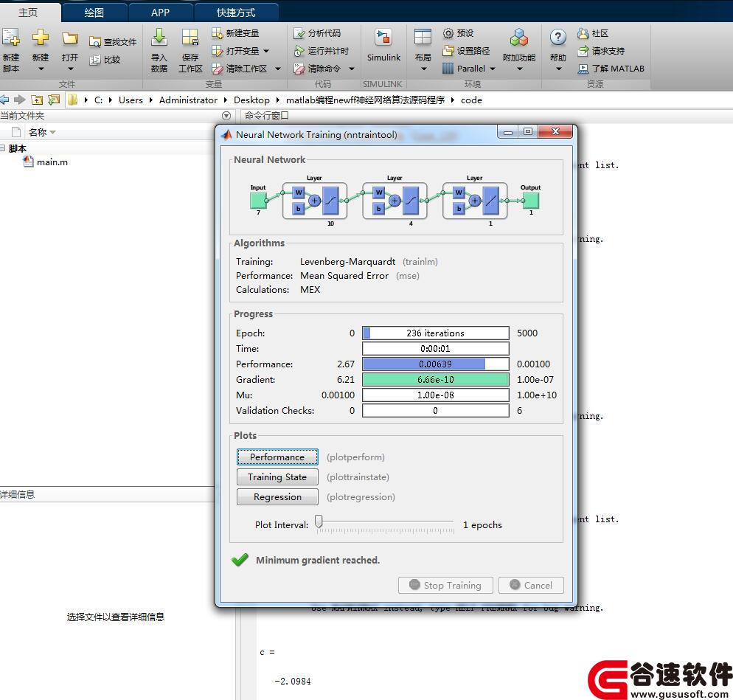
Task: Click the back navigation arrow icon
Action: click(x=4, y=100)
